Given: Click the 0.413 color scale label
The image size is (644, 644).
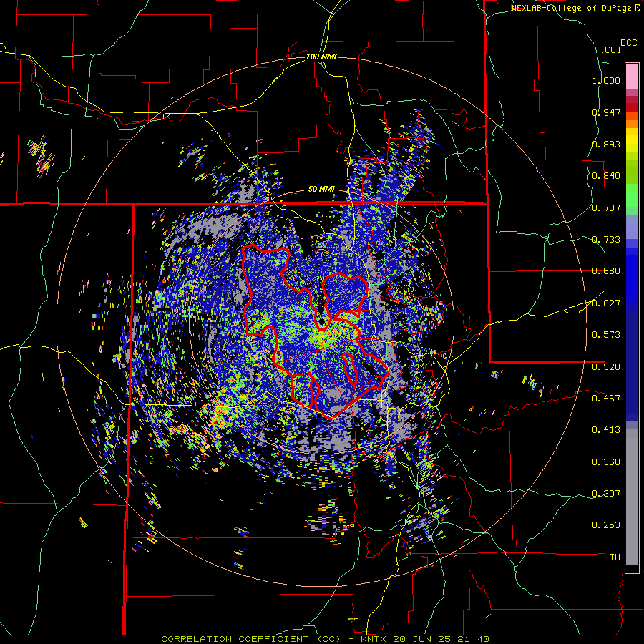Looking at the screenshot, I should pyautogui.click(x=606, y=430).
